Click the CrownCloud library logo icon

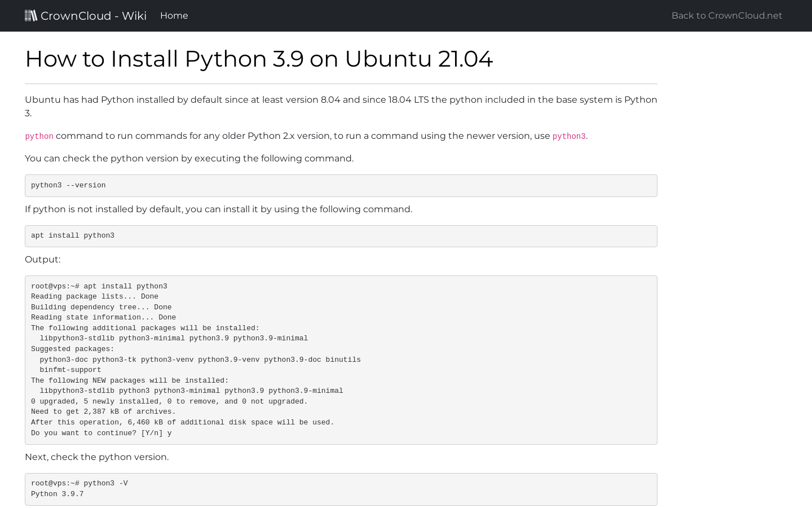31,15
